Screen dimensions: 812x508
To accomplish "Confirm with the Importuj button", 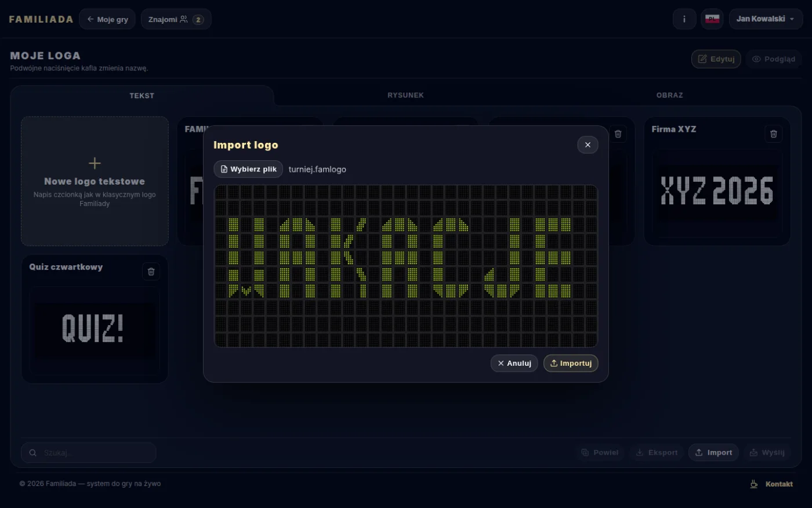I will pos(571,363).
